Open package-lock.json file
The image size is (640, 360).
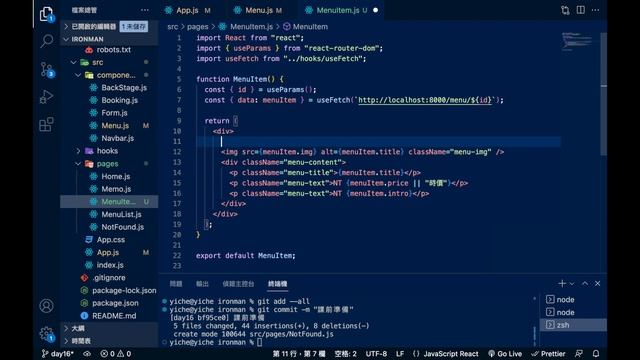109,291
